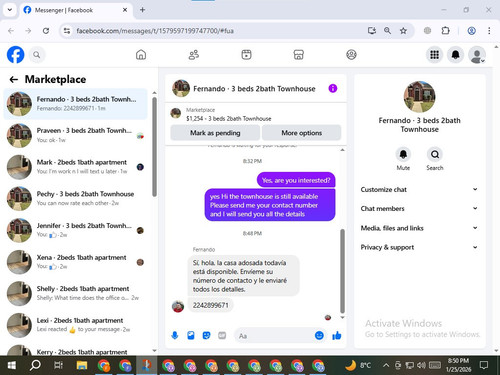
Task: Expand Privacy & support section
Action: click(419, 247)
